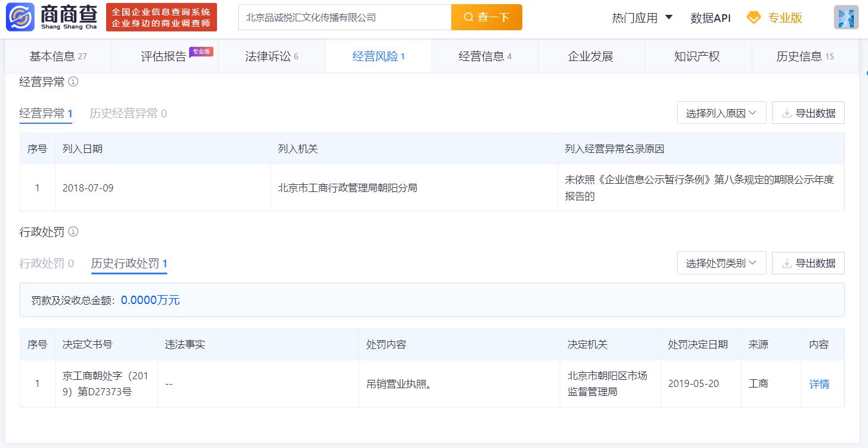Click the 查一下 search button
Image resolution: width=868 pixels, height=448 pixels.
click(487, 17)
